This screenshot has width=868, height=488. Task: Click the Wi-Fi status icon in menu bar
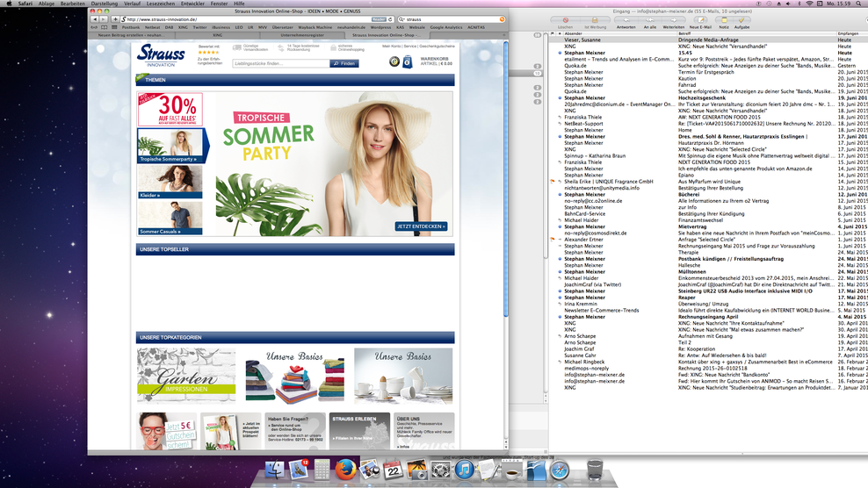809,4
